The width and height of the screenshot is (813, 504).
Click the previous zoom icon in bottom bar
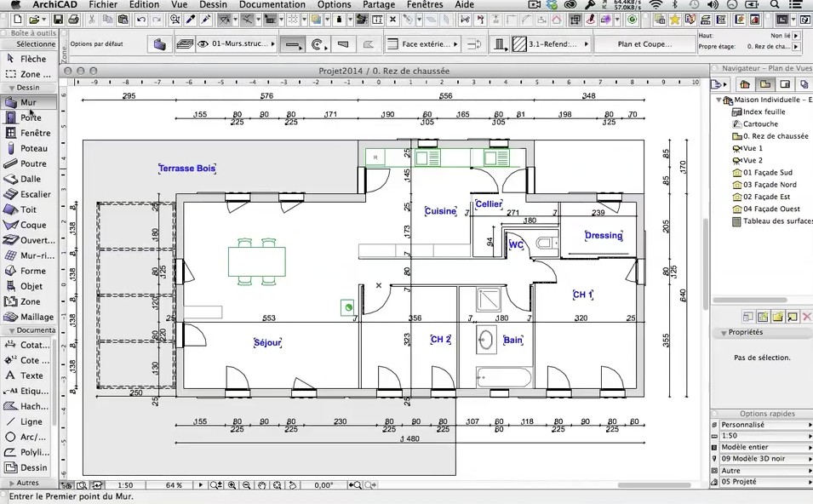pos(355,485)
